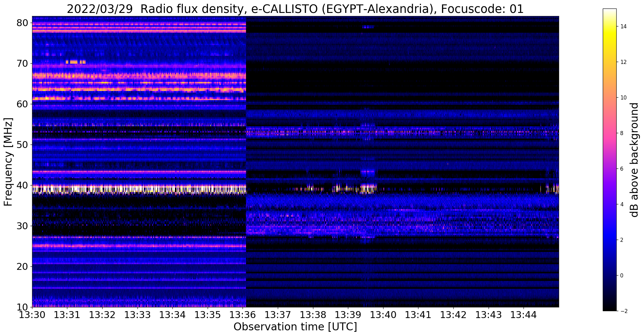Image resolution: width=644 pixels, height=336 pixels.
Task: Click the 13:42 time tick label
Action: (x=453, y=315)
